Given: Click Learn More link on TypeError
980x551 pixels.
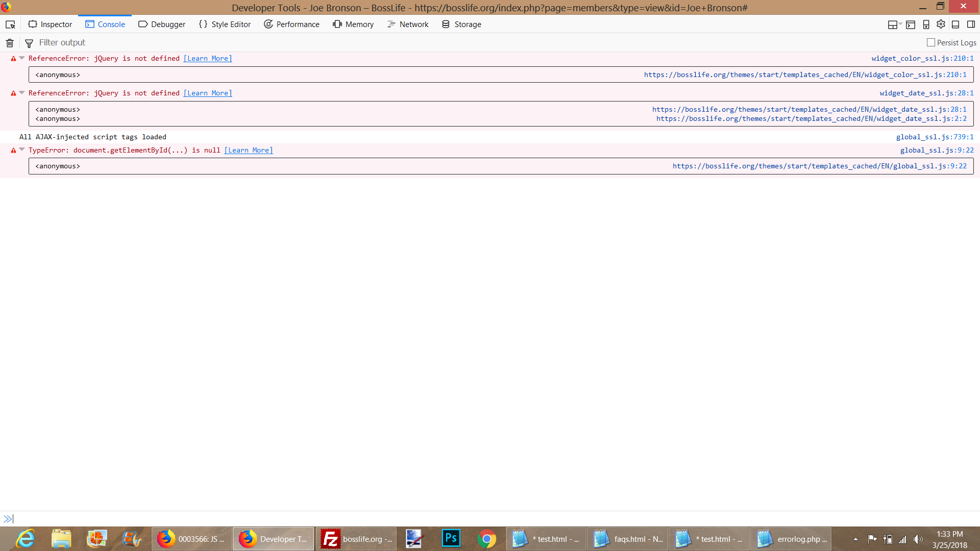Looking at the screenshot, I should [249, 150].
